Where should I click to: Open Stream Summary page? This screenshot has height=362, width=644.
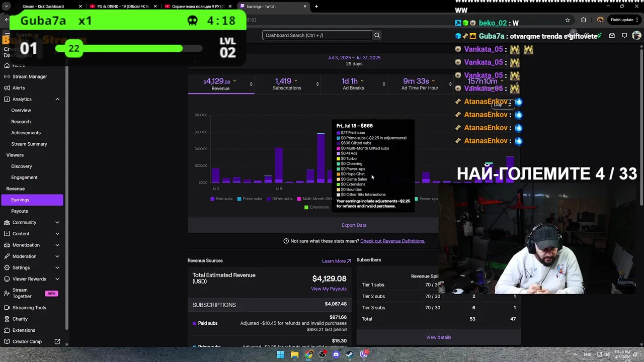[x=29, y=144]
